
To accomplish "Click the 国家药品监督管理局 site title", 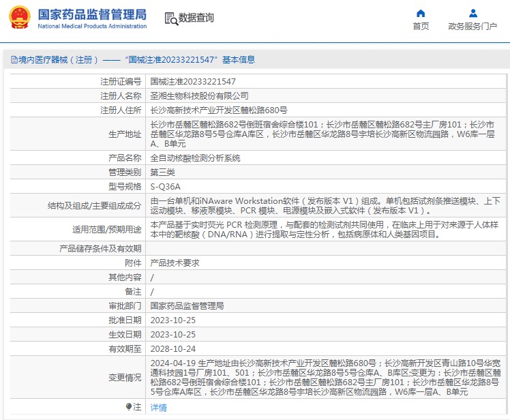I will pos(91,14).
